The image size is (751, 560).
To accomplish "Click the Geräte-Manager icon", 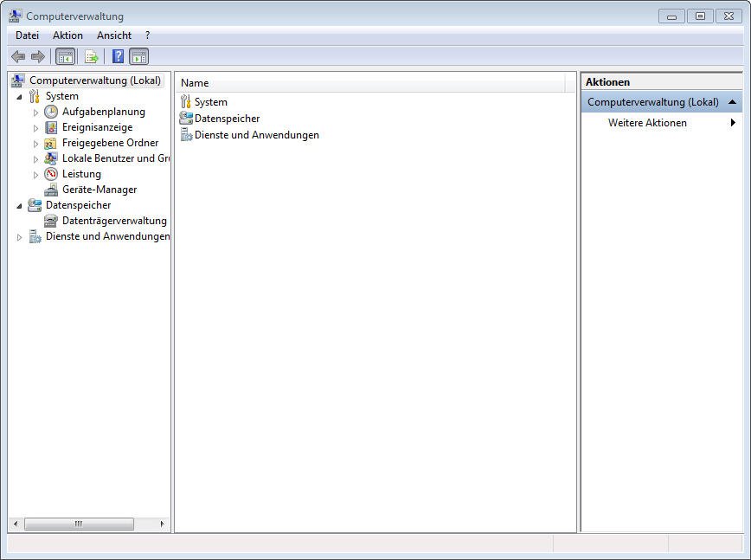I will click(x=51, y=190).
